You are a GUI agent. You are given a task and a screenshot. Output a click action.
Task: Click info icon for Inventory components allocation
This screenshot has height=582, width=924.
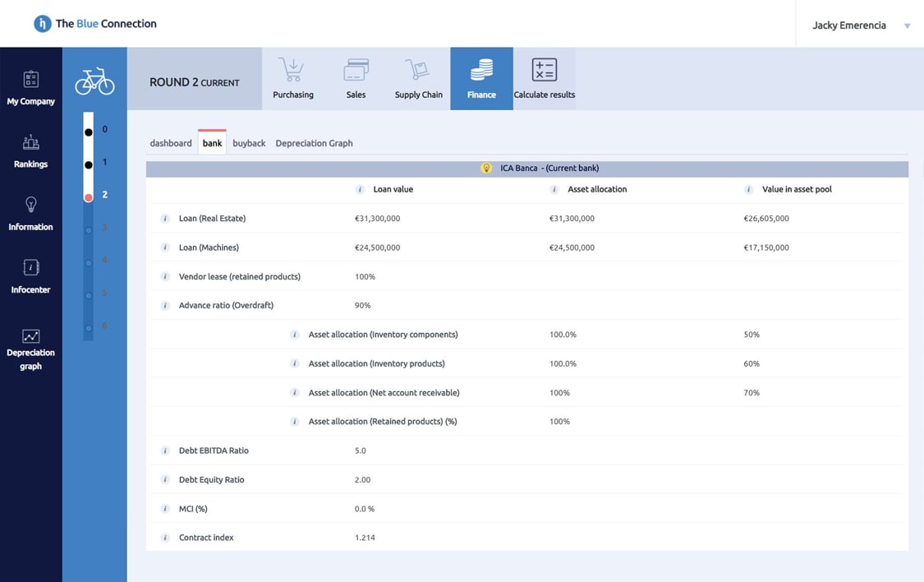[x=295, y=335]
